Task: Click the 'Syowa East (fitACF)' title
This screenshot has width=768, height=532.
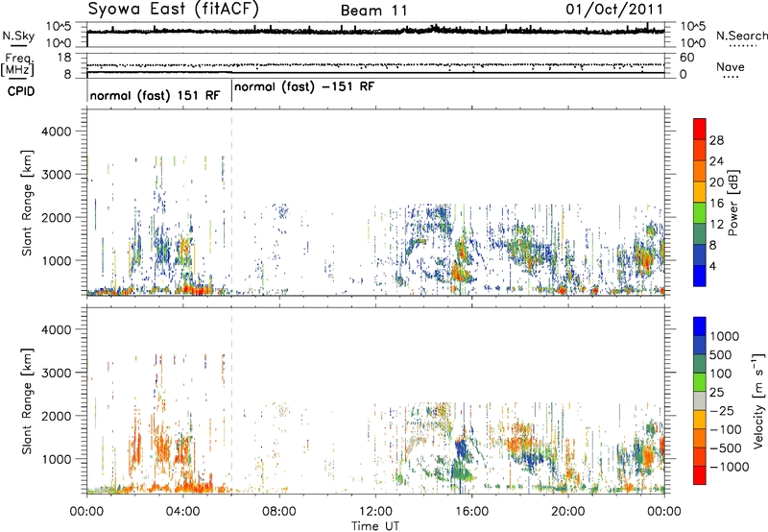Action: pos(174,10)
